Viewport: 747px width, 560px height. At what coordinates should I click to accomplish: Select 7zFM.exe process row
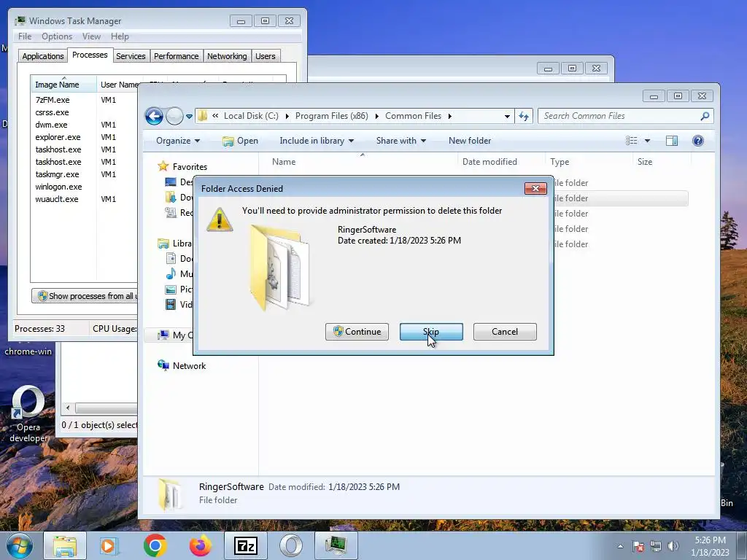pos(85,100)
